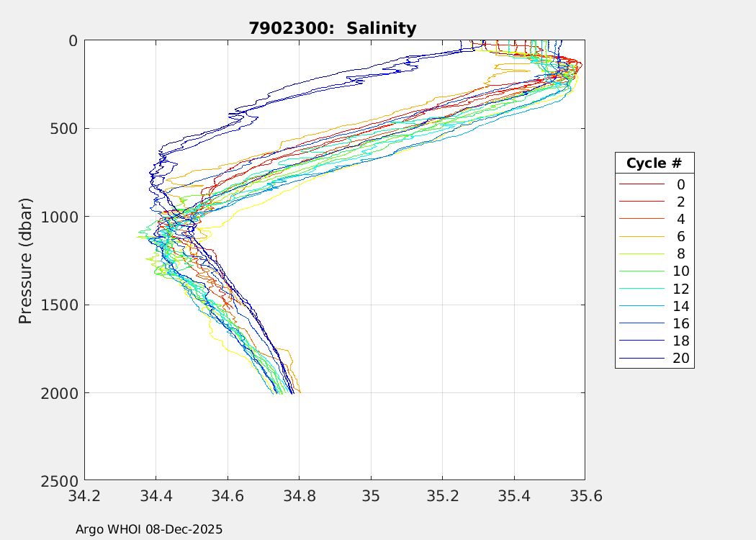Click the 'Pressure (dbar)' y-axis label
756x540 pixels.
26,260
